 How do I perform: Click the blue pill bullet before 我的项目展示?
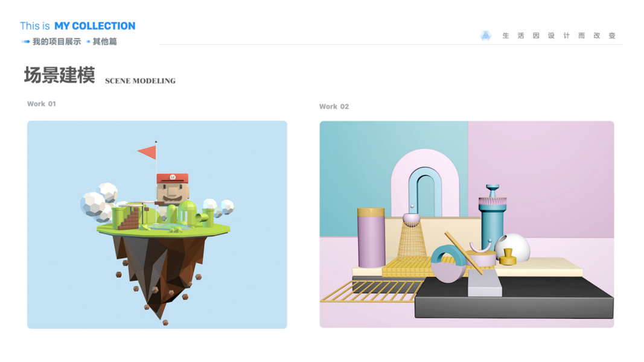25,42
